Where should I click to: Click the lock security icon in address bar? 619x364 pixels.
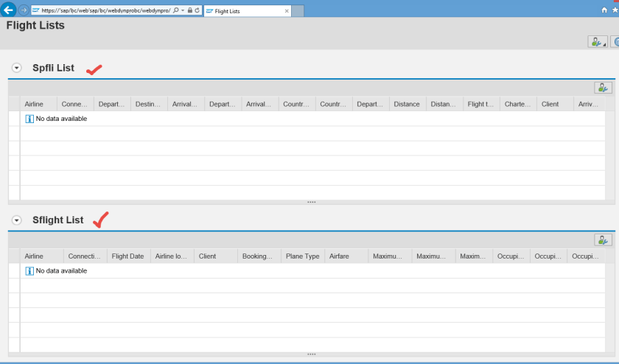(190, 10)
